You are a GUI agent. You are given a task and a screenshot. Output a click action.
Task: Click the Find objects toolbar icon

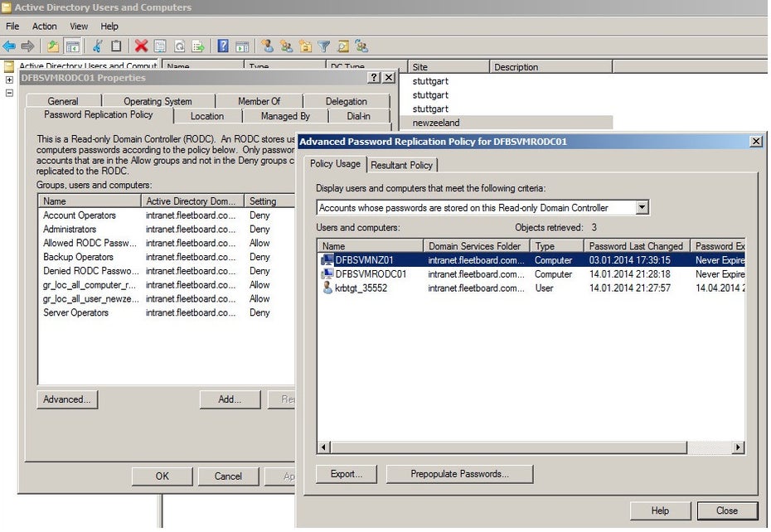(342, 46)
